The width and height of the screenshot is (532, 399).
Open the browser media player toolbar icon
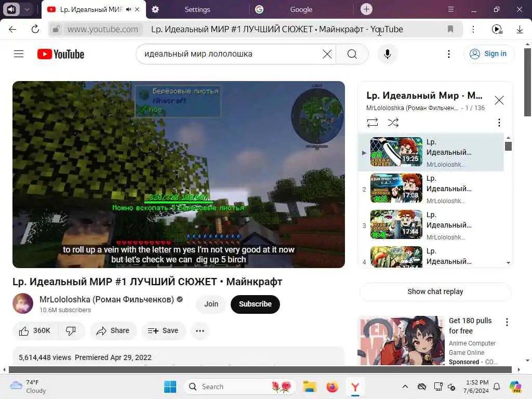(497, 29)
